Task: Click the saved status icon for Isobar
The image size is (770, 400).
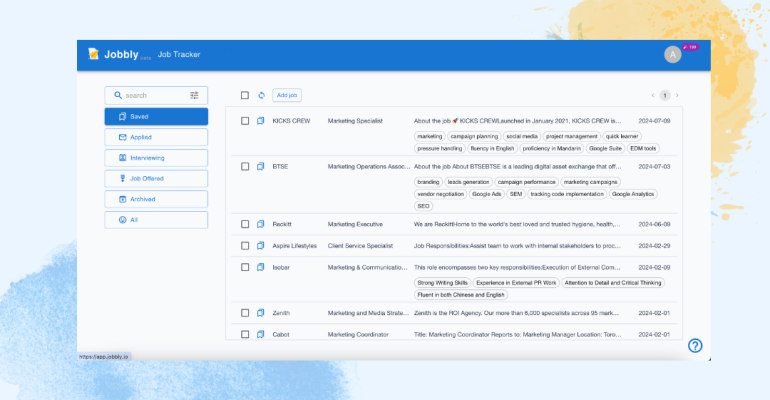Action: (261, 267)
